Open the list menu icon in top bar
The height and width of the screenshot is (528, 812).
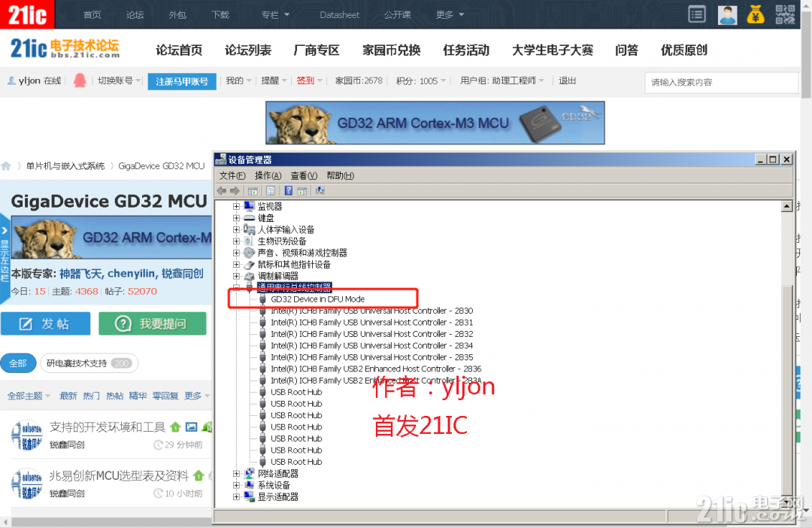tap(696, 14)
